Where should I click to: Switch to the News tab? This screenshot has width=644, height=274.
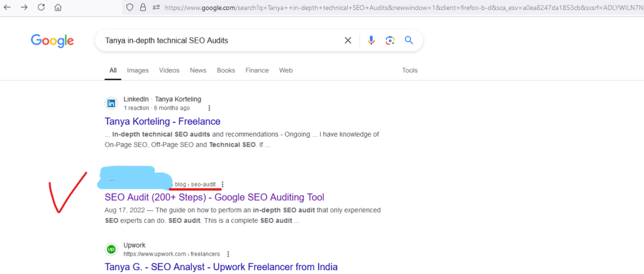(x=198, y=71)
